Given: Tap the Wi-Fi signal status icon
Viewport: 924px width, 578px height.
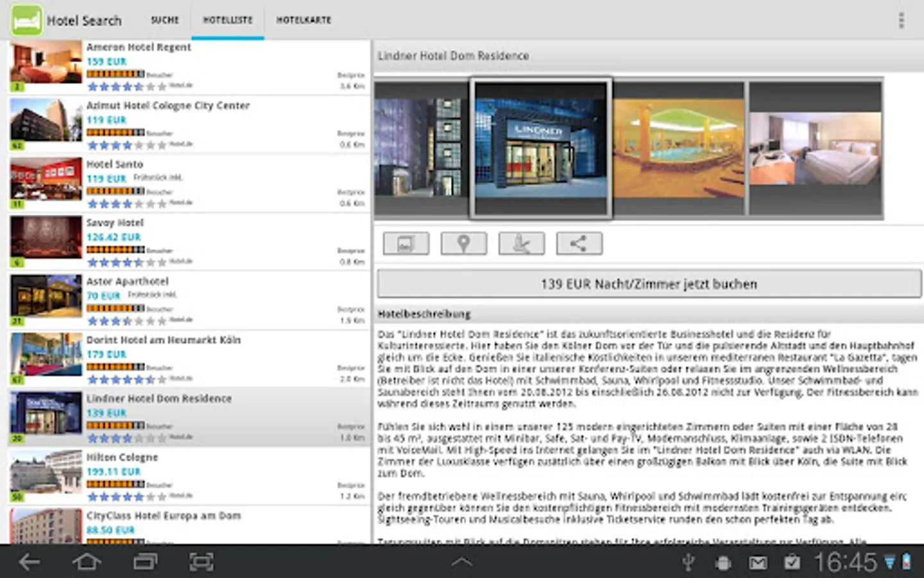Looking at the screenshot, I should [x=890, y=563].
